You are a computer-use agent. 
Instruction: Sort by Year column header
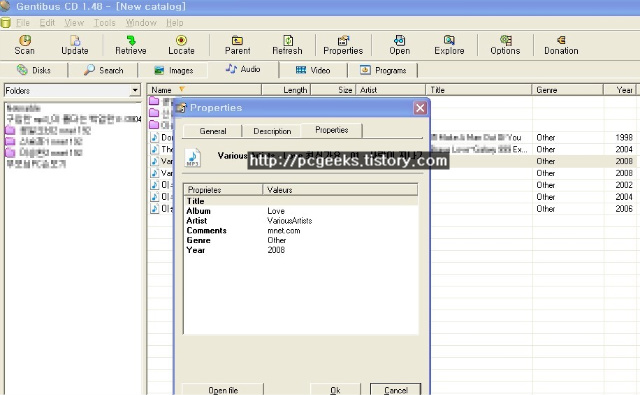pyautogui.click(x=620, y=90)
